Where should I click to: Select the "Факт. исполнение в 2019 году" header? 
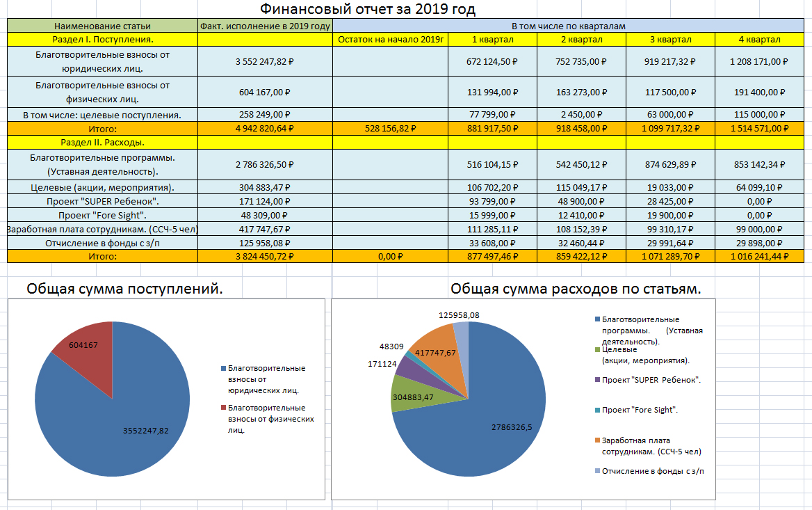click(x=265, y=26)
